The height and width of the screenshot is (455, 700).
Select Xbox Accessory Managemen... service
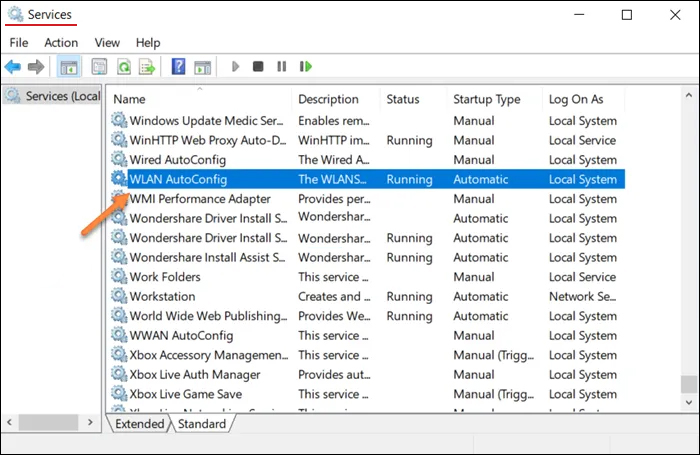click(x=209, y=355)
